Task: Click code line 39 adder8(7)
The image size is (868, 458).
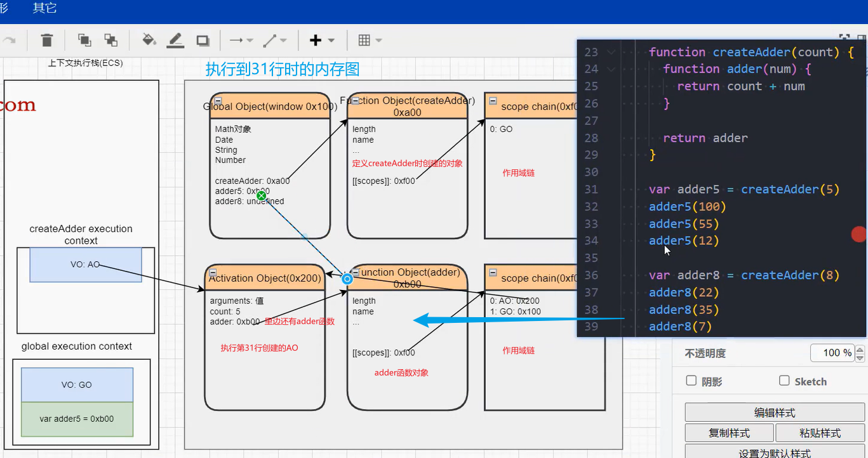Action: tap(680, 327)
